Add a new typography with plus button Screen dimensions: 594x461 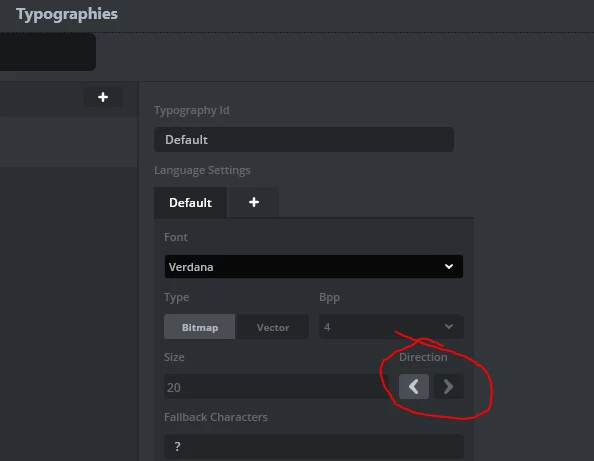tap(103, 97)
